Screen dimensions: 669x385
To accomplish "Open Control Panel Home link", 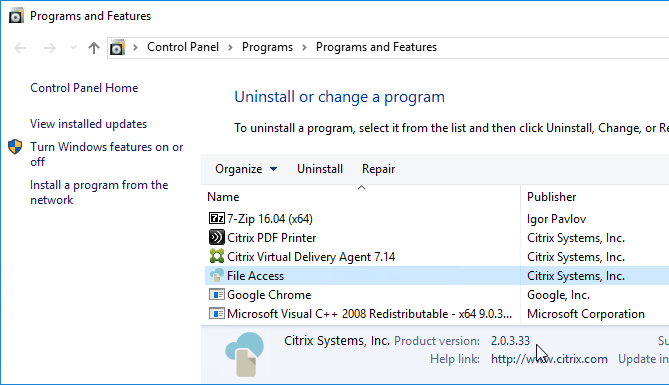I will (x=84, y=88).
